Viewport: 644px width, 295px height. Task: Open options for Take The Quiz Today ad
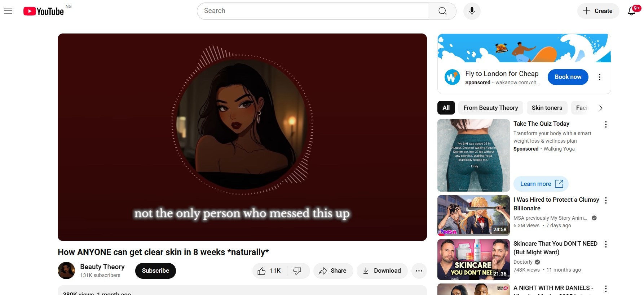(606, 124)
